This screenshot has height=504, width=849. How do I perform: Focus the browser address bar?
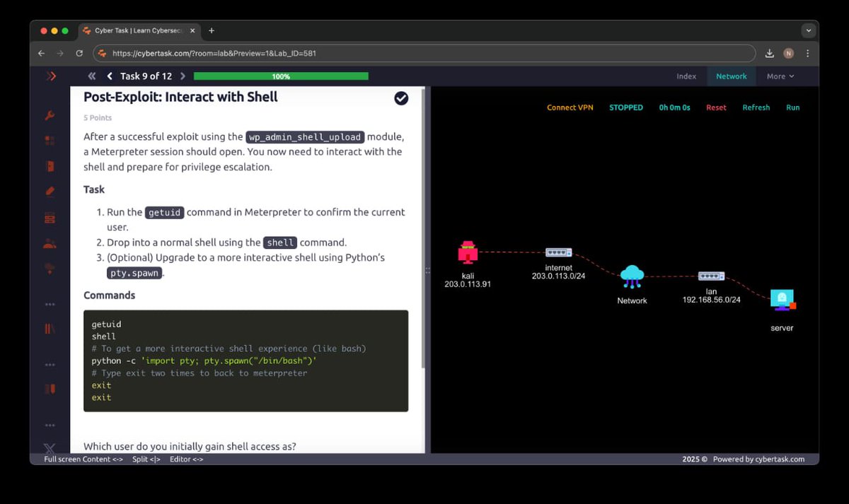coord(424,53)
